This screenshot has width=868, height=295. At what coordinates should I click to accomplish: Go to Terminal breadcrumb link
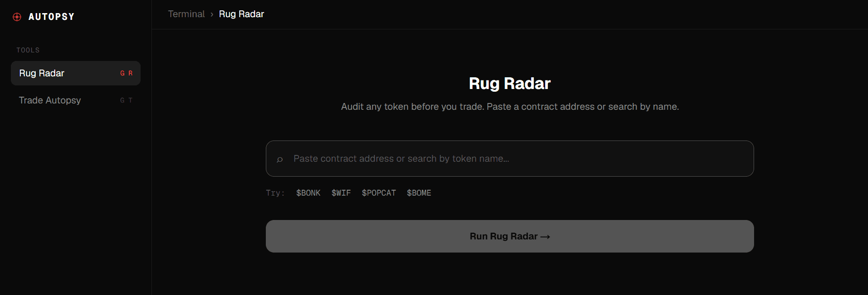[186, 14]
